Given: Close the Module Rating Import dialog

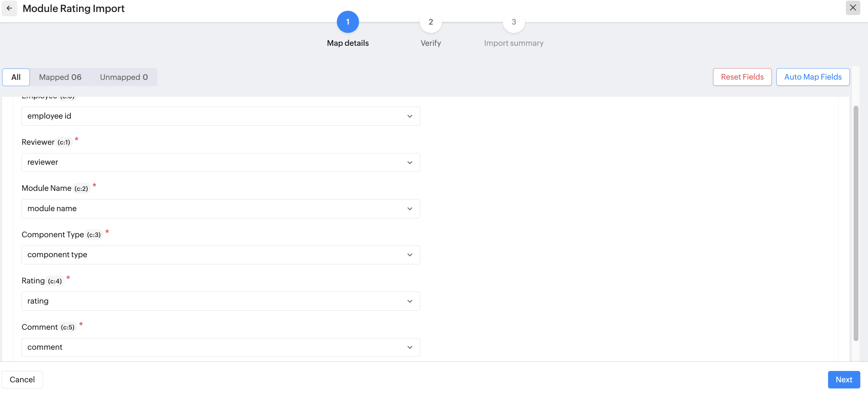Looking at the screenshot, I should pos(853,8).
